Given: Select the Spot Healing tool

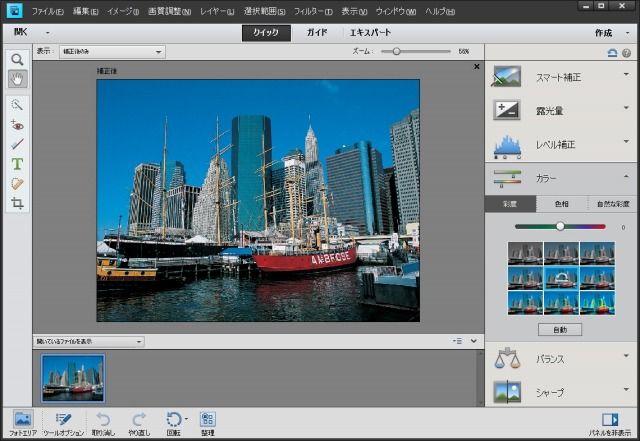Looking at the screenshot, I should pyautogui.click(x=17, y=184).
